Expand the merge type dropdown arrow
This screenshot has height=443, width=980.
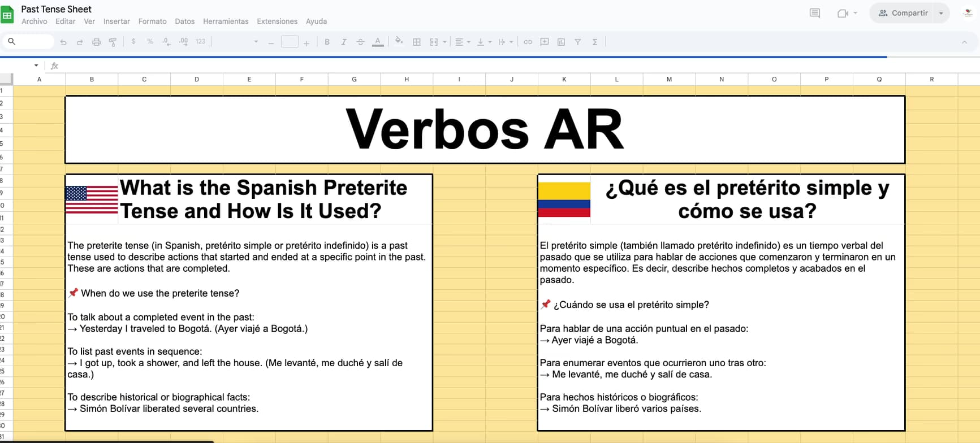444,42
